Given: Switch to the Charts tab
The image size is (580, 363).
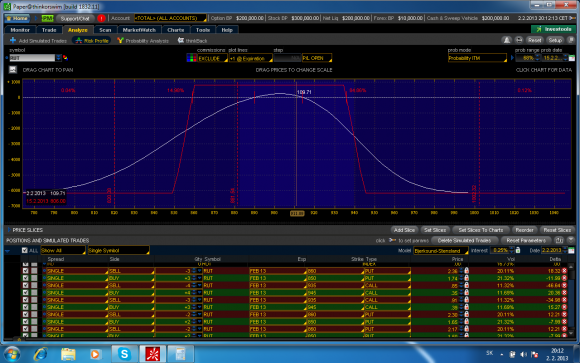Looking at the screenshot, I should [175, 30].
